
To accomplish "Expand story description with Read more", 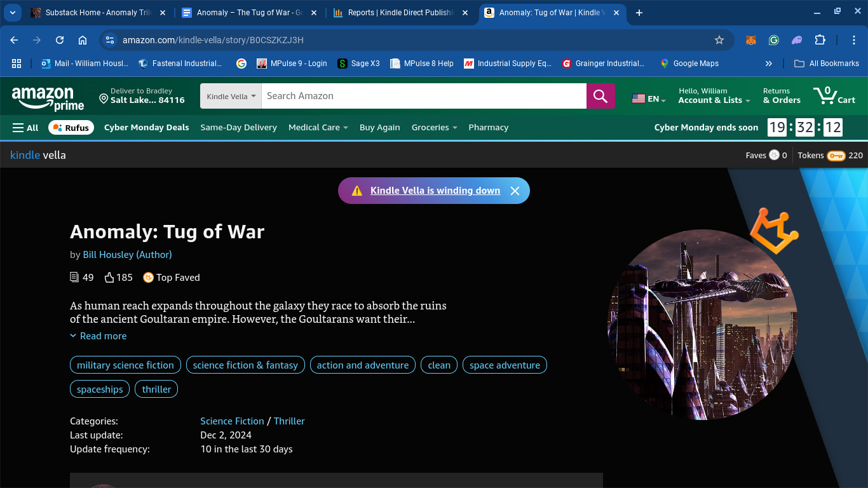I will tap(98, 336).
